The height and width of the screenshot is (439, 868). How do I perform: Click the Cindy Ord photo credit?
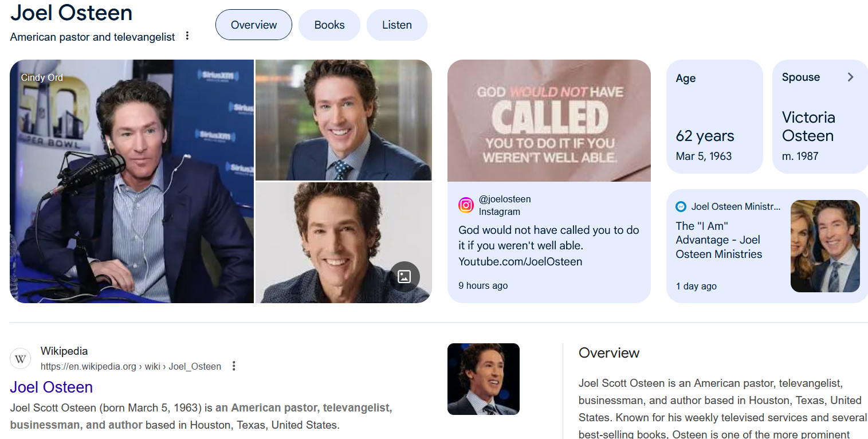(42, 77)
